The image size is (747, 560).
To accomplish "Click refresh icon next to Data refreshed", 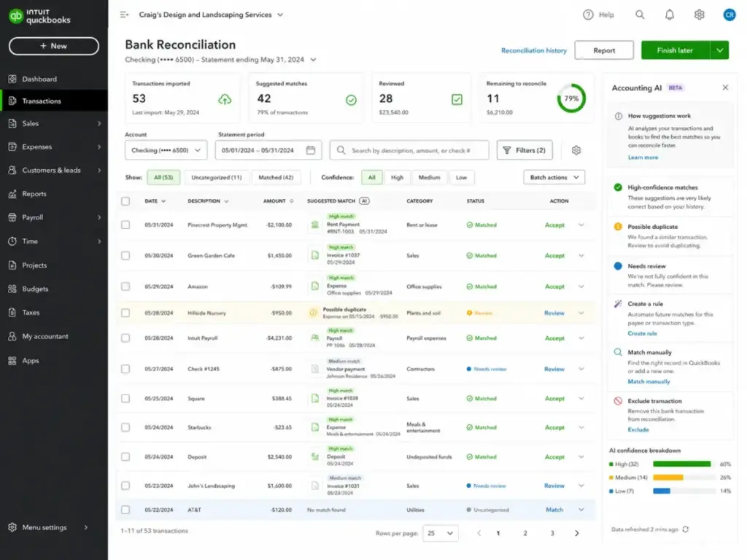I will [x=686, y=529].
